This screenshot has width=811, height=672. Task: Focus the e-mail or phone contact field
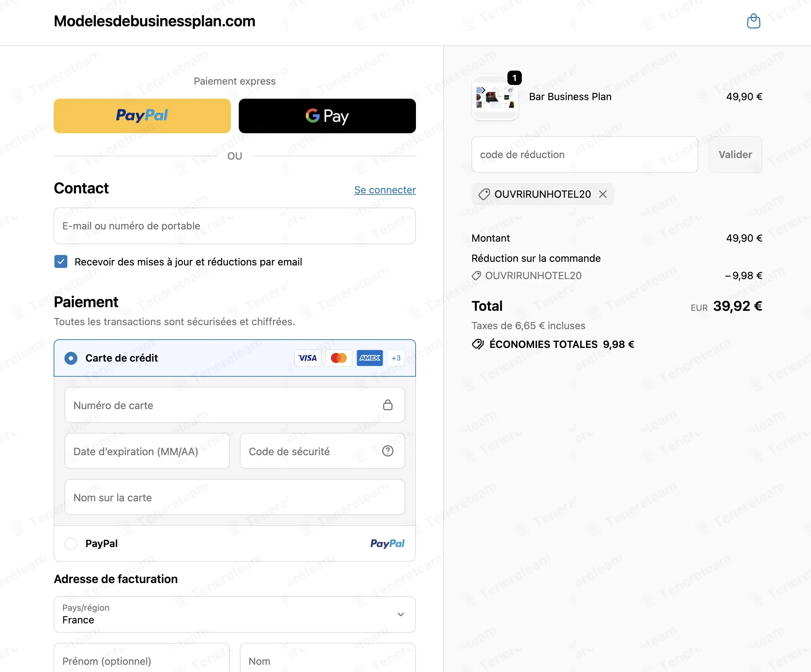click(x=235, y=226)
